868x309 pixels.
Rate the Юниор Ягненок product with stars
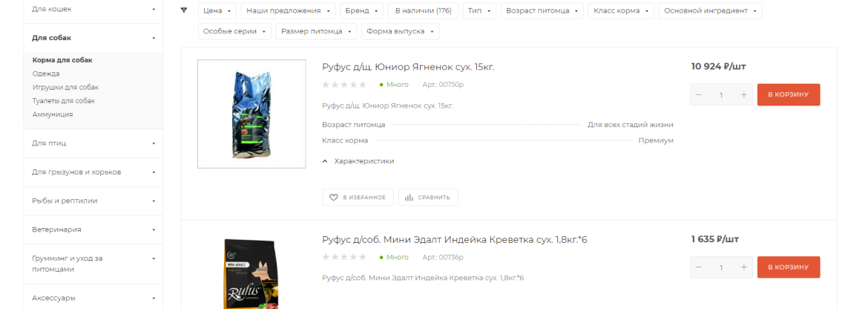tap(344, 85)
